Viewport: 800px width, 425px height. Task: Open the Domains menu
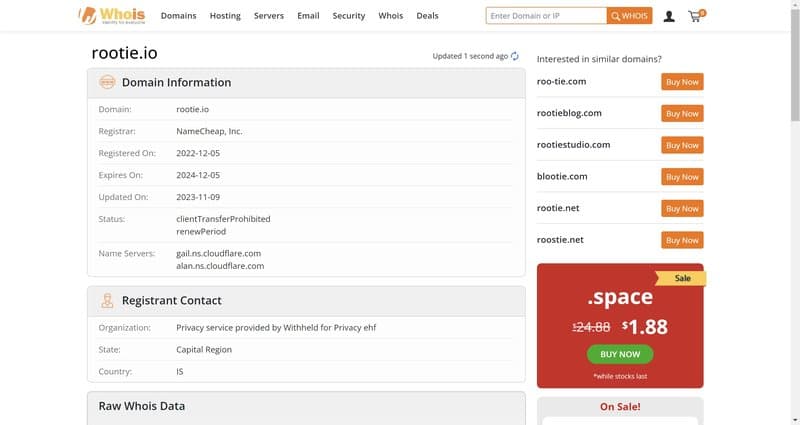[178, 16]
